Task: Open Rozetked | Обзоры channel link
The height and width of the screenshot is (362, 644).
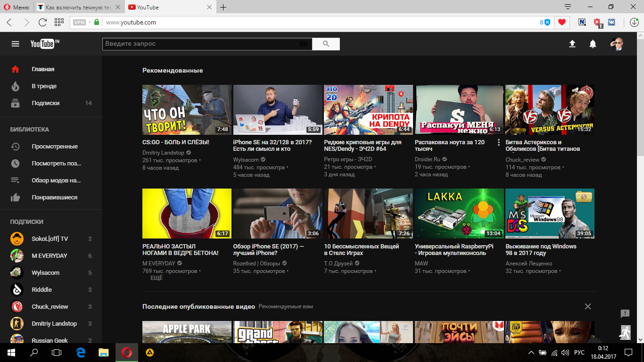Action: click(256, 263)
